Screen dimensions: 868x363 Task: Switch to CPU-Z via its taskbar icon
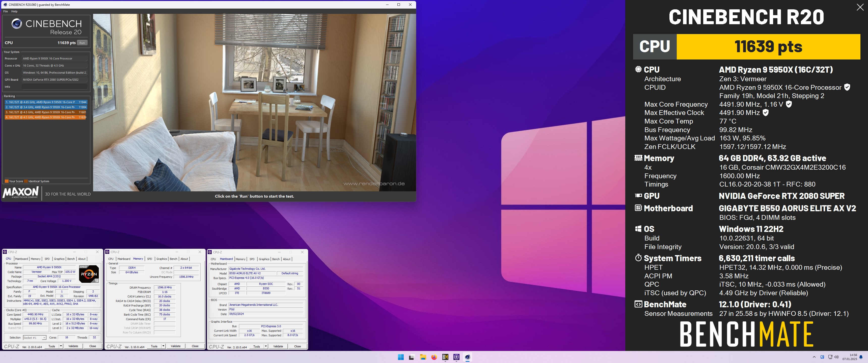point(456,357)
